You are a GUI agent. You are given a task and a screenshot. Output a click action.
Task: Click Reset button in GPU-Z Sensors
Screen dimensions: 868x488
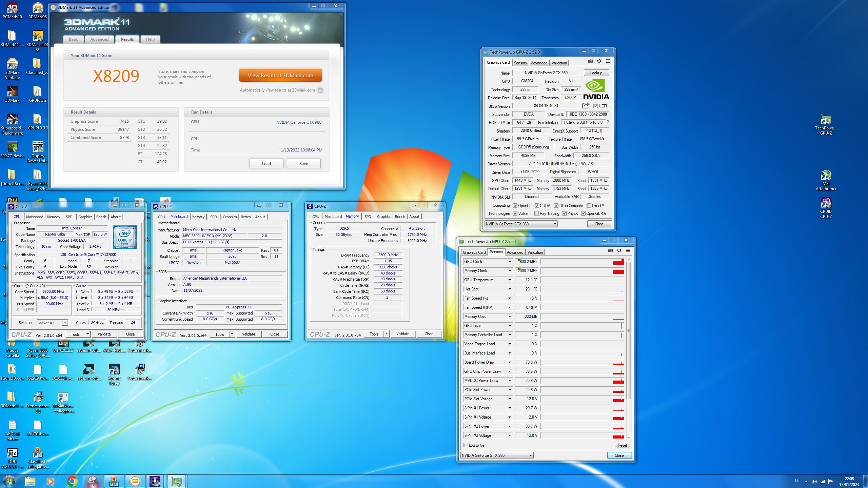[x=622, y=445]
